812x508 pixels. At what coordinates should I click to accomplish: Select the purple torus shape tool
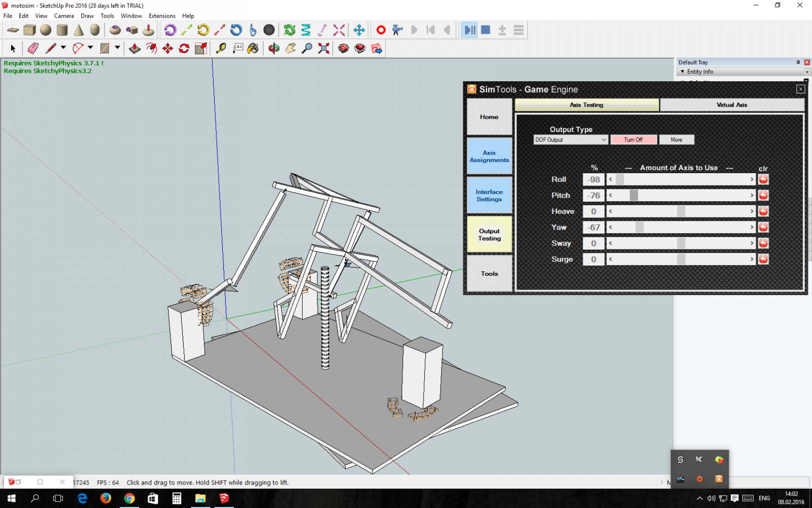point(115,30)
